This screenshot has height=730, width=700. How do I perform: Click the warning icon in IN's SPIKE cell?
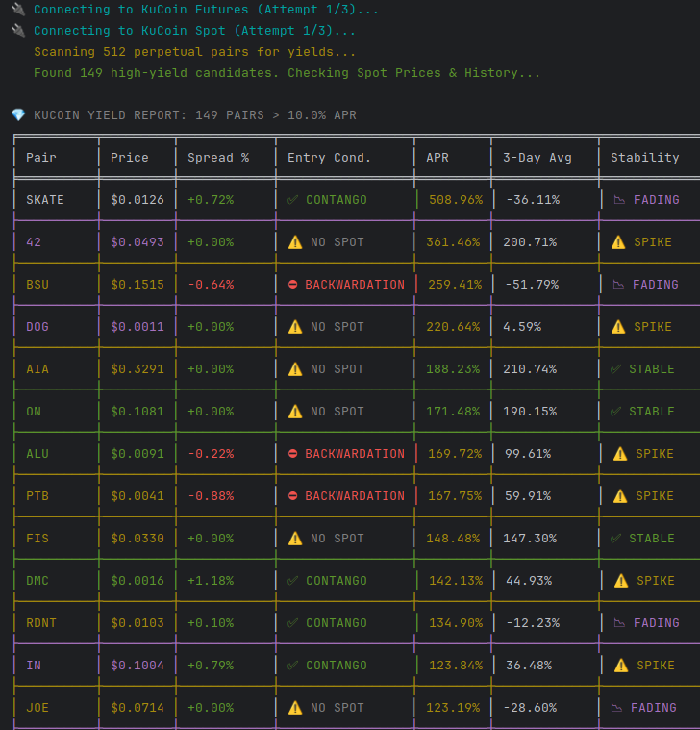tap(621, 666)
